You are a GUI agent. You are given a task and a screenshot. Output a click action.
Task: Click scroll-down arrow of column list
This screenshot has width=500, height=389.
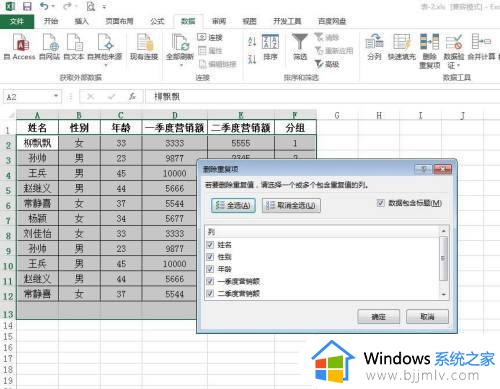[443, 294]
